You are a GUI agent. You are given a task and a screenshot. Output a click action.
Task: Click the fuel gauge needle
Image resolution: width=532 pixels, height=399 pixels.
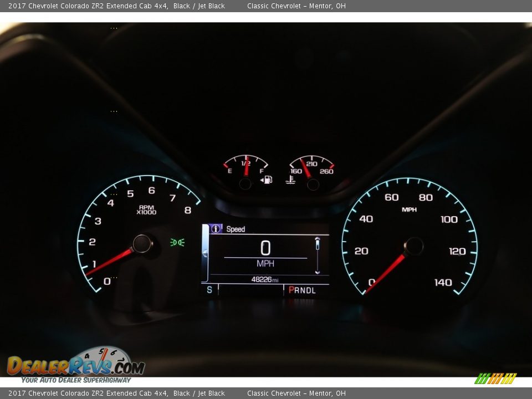pyautogui.click(x=247, y=166)
